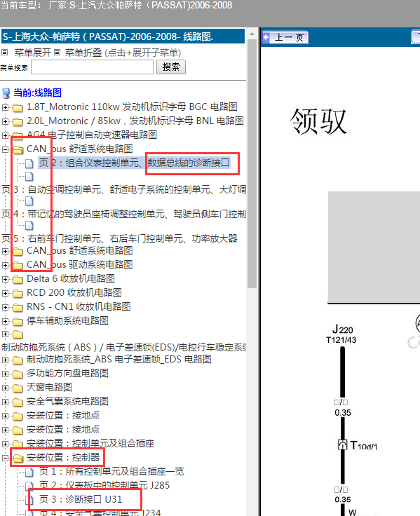
Task: Click the open folder icon of expanded CAN_bus 舒适系统电路图
Action: [18, 150]
